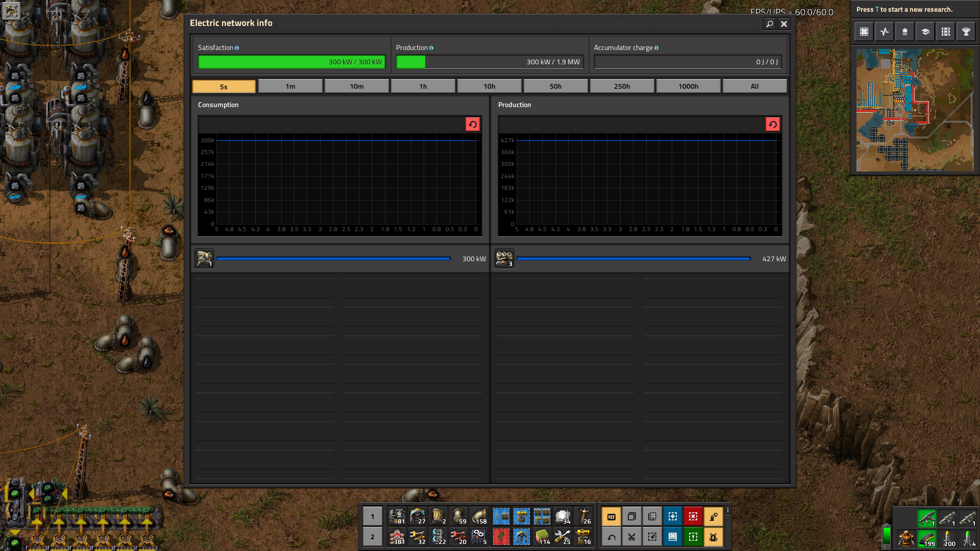Select the 1h time range tab

[x=423, y=86]
